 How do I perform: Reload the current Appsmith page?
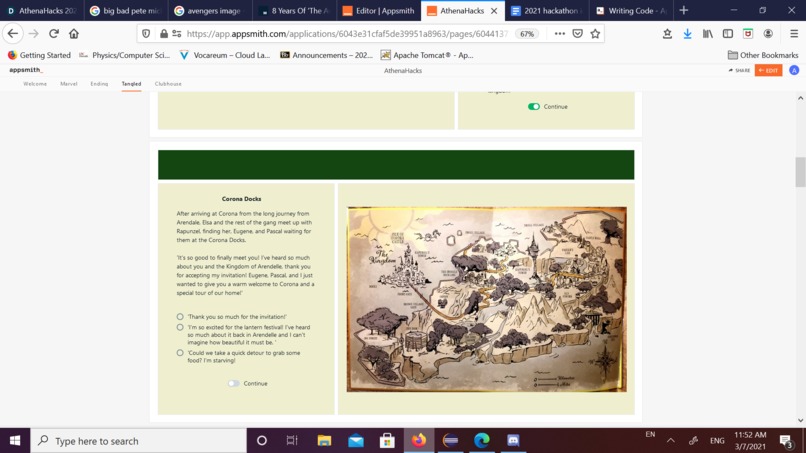click(x=53, y=34)
